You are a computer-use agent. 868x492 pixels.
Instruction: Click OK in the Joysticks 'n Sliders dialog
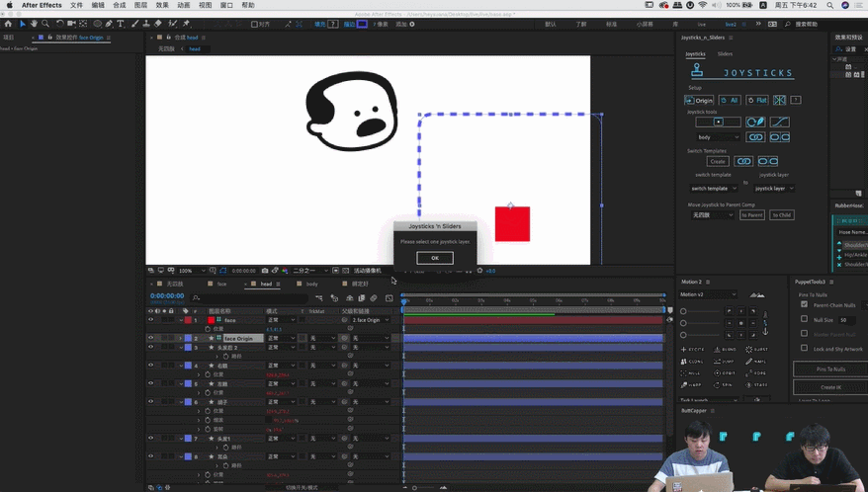point(435,258)
